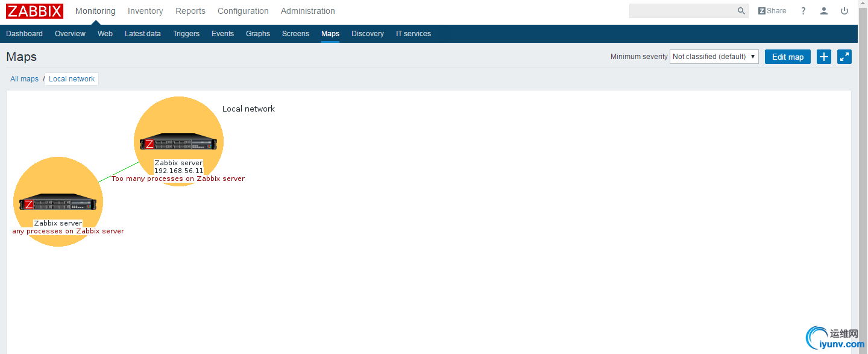Click the upper Zabbix server icon
868x354 pixels.
click(x=178, y=143)
